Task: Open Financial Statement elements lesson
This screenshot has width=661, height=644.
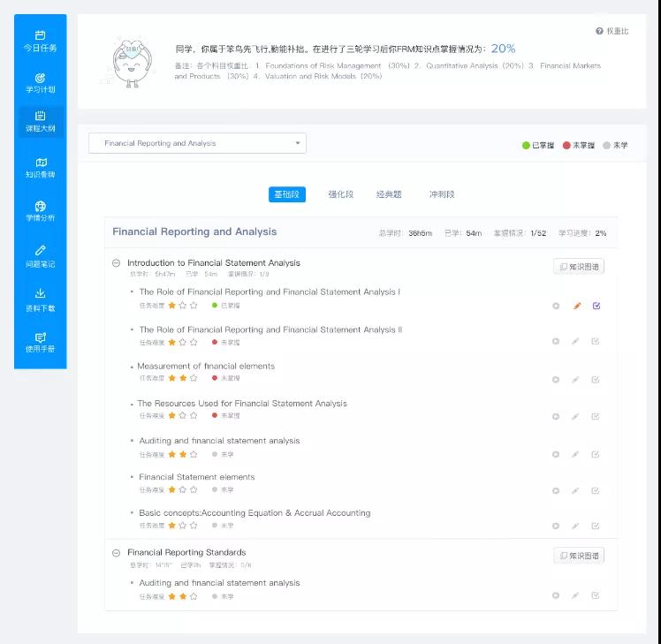Action: pyautogui.click(x=197, y=477)
